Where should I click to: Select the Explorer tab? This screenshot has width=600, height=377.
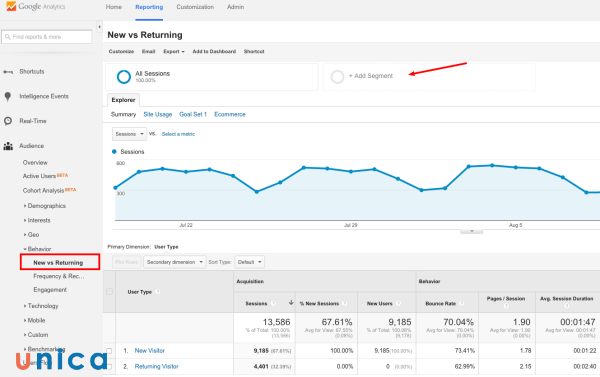(123, 100)
